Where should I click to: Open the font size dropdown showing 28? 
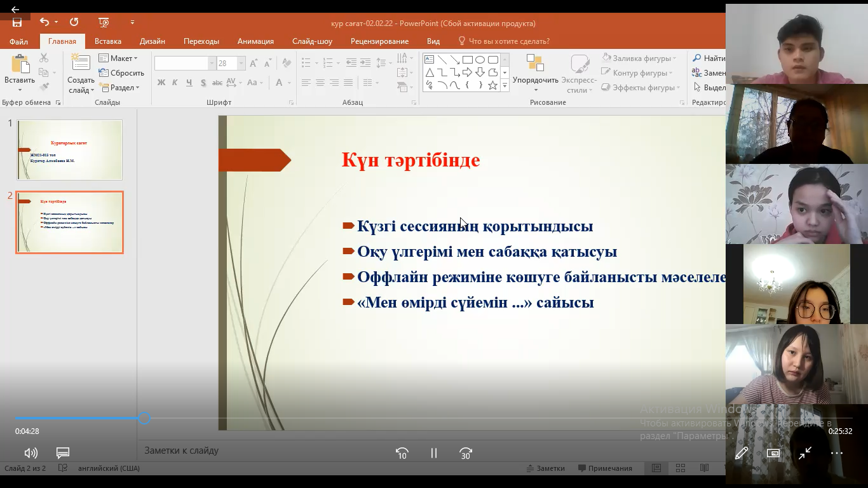click(241, 64)
